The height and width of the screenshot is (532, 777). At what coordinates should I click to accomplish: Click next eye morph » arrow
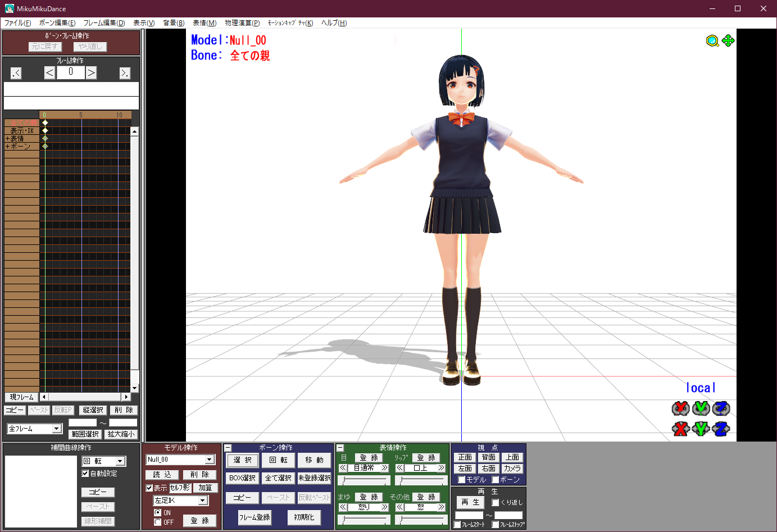click(x=385, y=468)
